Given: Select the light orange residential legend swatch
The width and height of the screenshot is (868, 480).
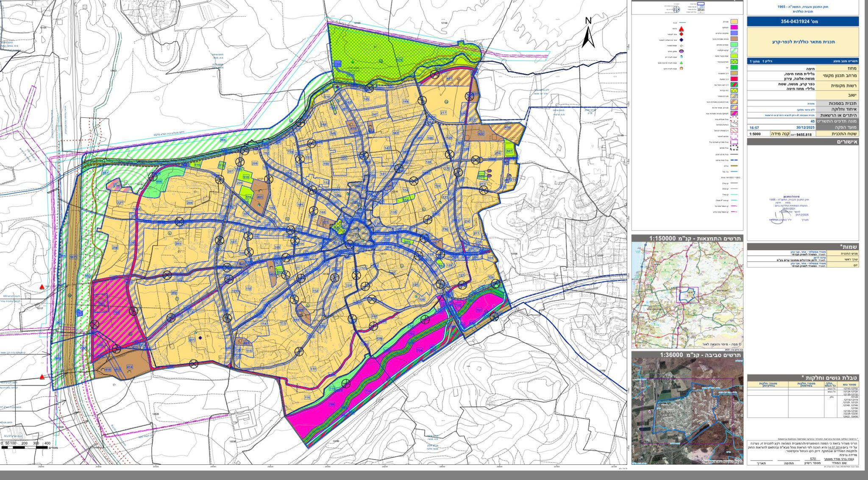Looking at the screenshot, I should point(734,22).
